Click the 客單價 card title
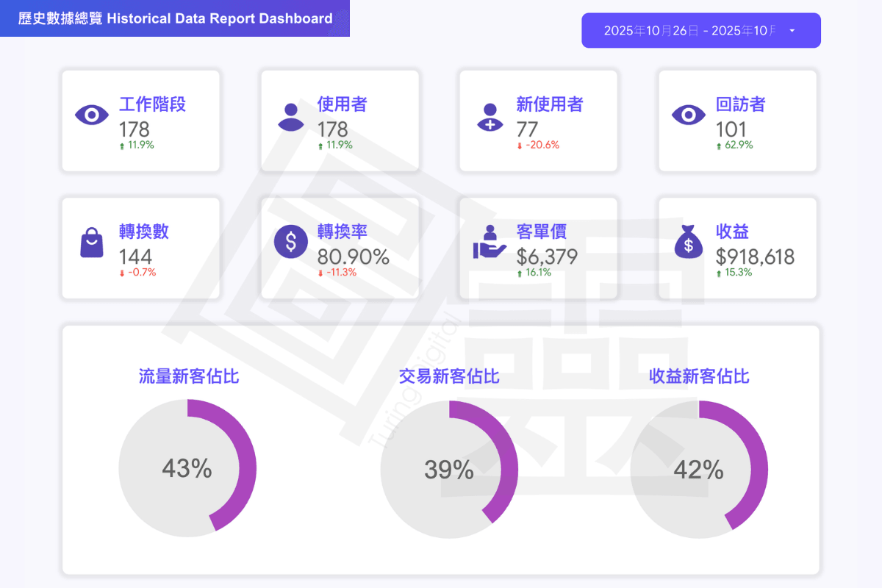The height and width of the screenshot is (588, 882). click(541, 232)
